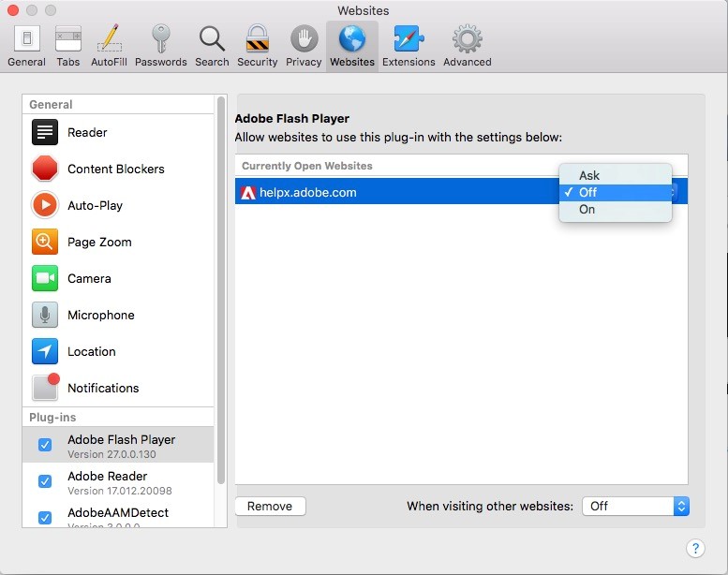This screenshot has width=728, height=575.
Task: Toggle the Adobe Reader plug-in checkbox
Action: pos(45,481)
